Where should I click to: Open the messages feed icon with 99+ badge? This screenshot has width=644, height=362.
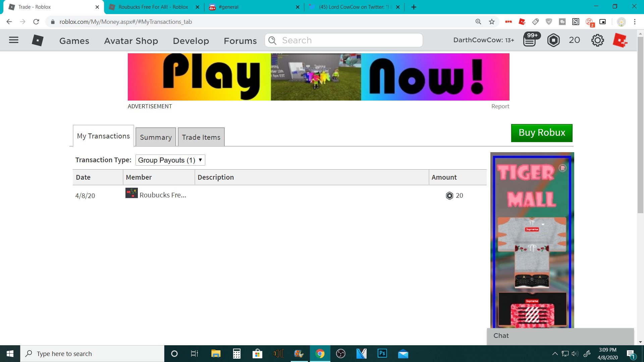click(530, 41)
